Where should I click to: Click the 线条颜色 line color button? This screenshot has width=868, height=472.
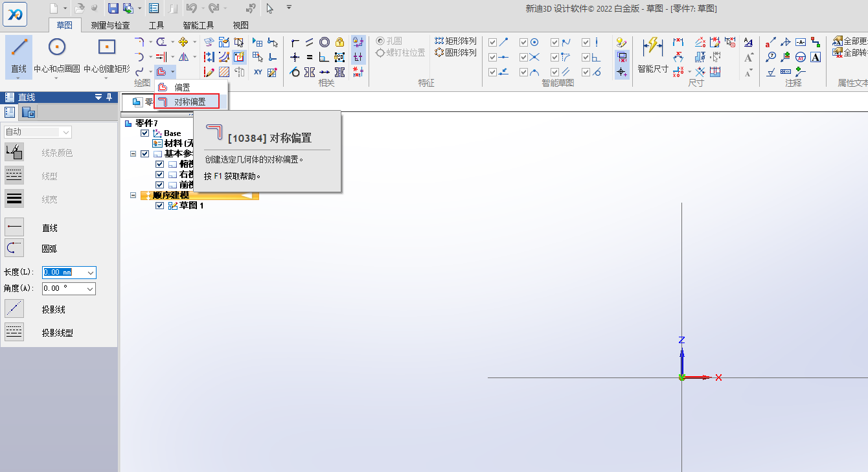tap(14, 152)
